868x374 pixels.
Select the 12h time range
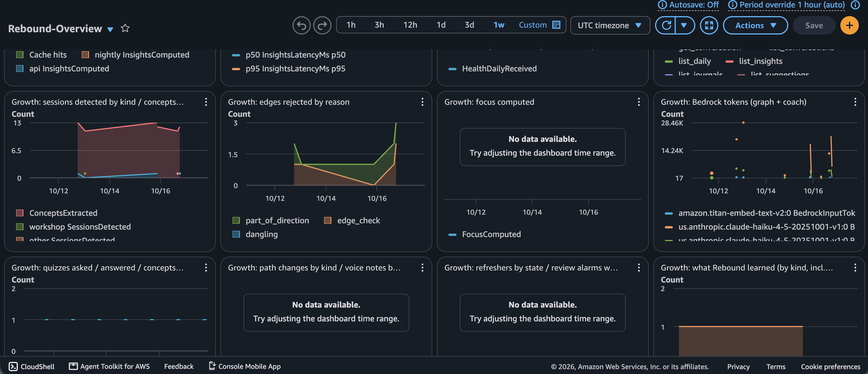[x=410, y=25]
